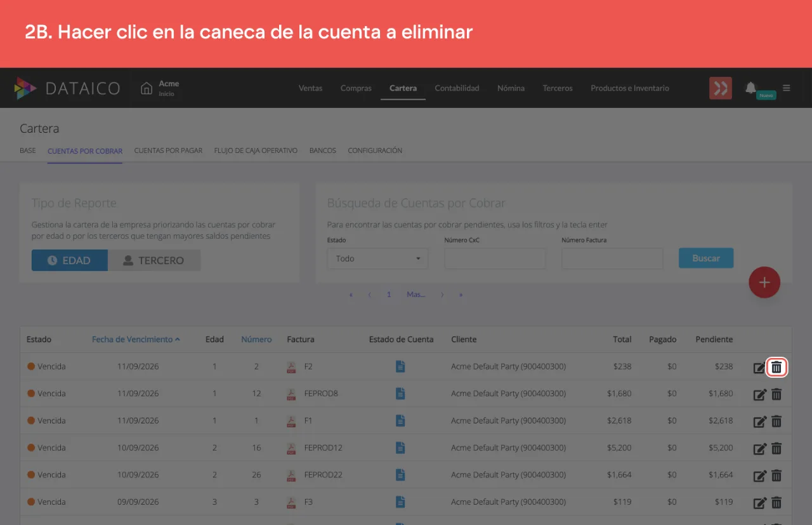This screenshot has height=525, width=812.
Task: Select the BASE tab
Action: click(28, 151)
